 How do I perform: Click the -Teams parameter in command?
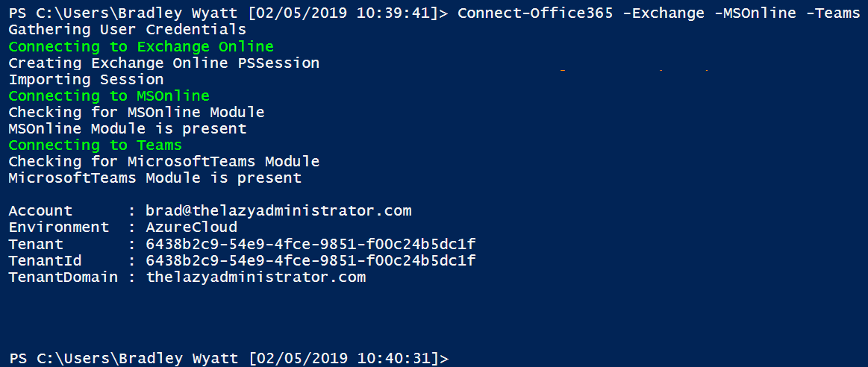pos(833,13)
